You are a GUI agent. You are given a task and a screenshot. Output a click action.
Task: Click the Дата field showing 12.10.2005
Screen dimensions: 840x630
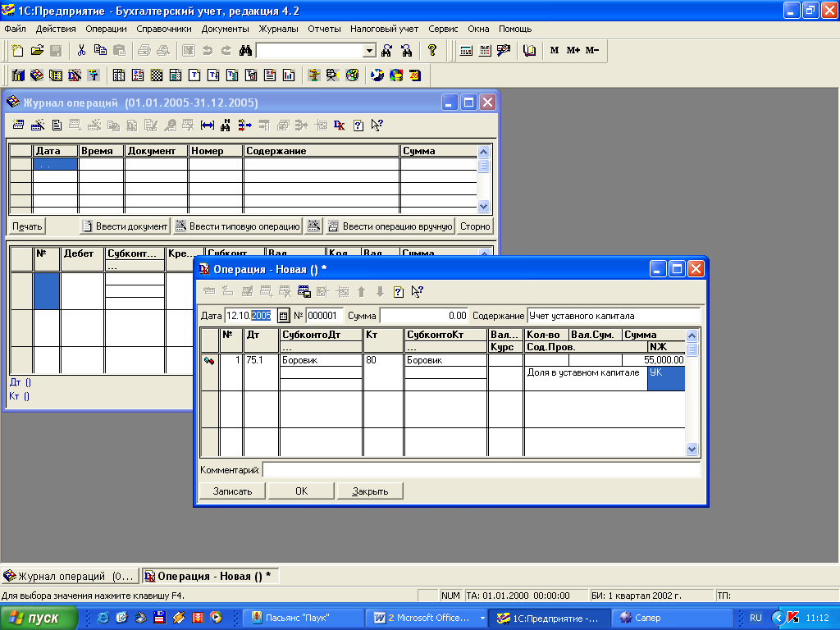pos(249,316)
